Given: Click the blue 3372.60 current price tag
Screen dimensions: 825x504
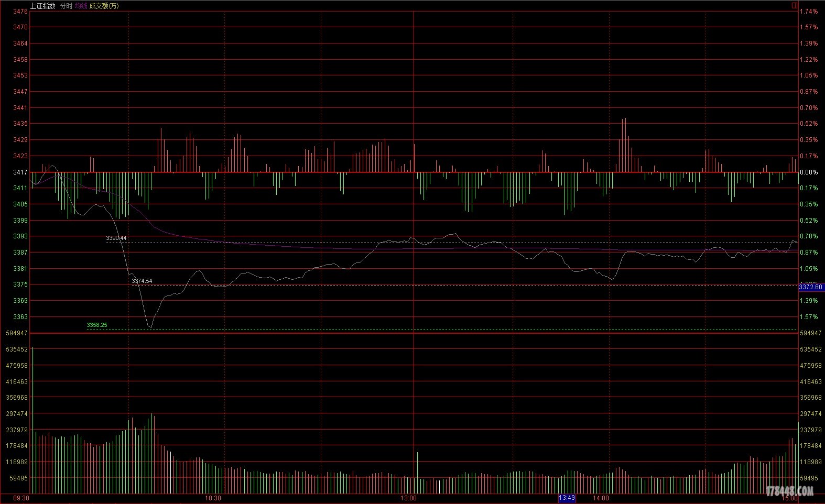Looking at the screenshot, I should 811,287.
